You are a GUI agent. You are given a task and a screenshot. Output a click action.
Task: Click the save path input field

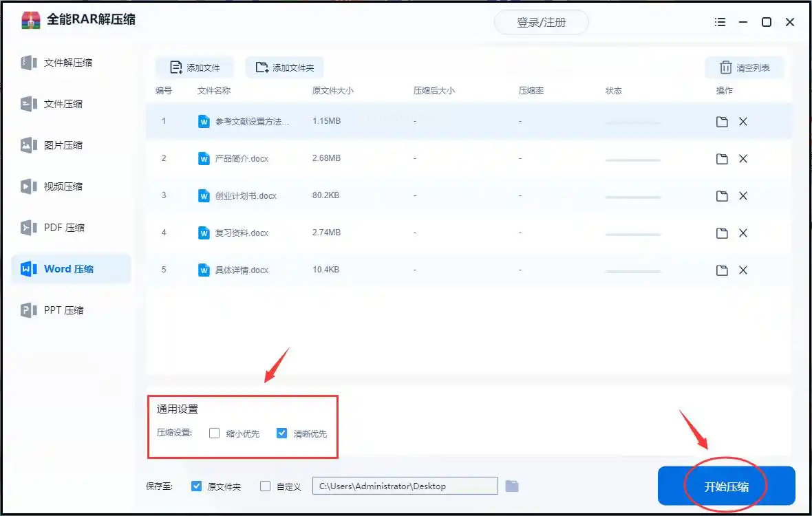click(405, 486)
